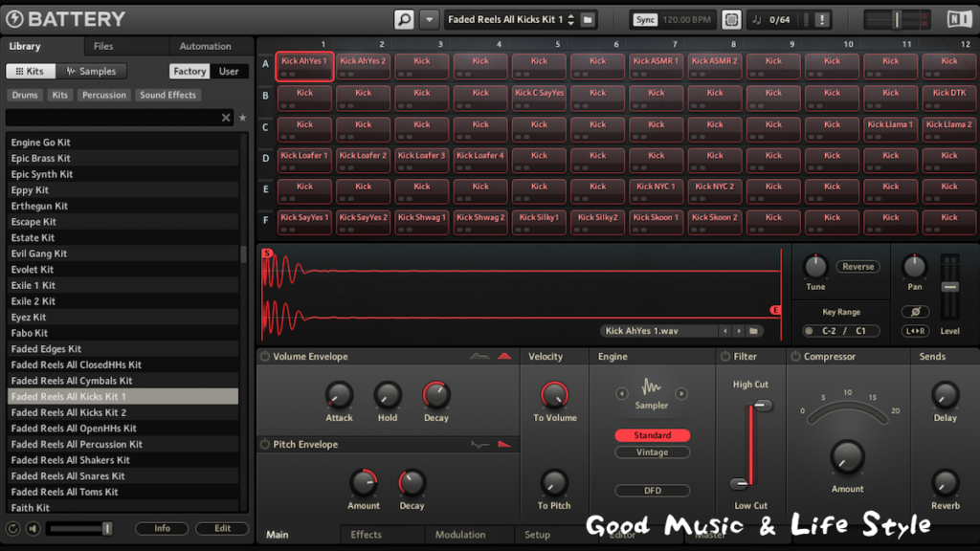Toggle the preview speaker icon
Screen dimensions: 980x551
33,528
